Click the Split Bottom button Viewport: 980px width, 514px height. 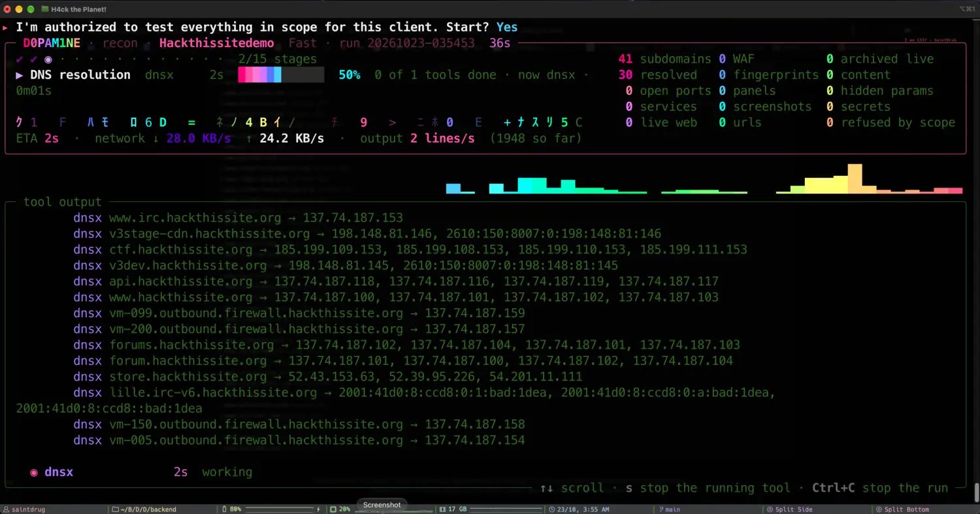point(902,509)
